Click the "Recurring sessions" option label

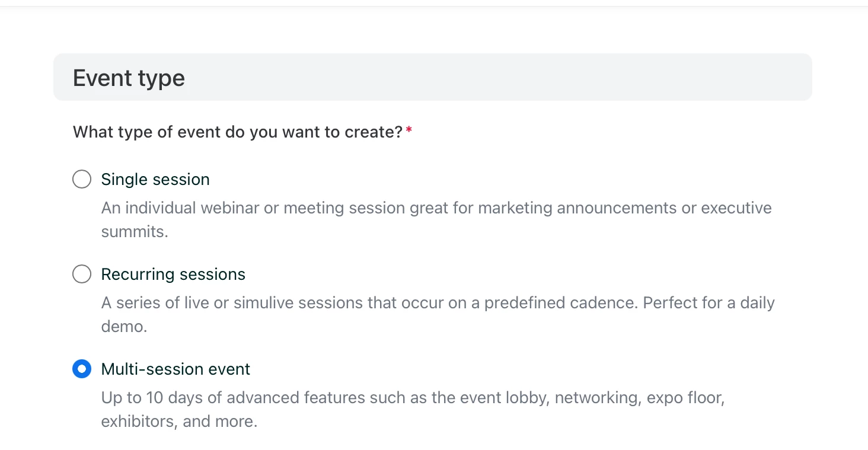click(173, 274)
